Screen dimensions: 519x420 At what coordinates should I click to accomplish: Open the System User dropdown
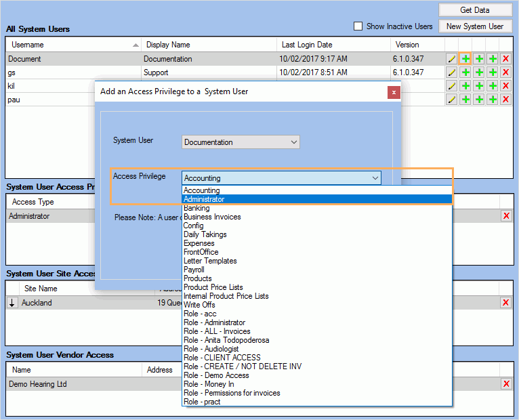point(241,142)
